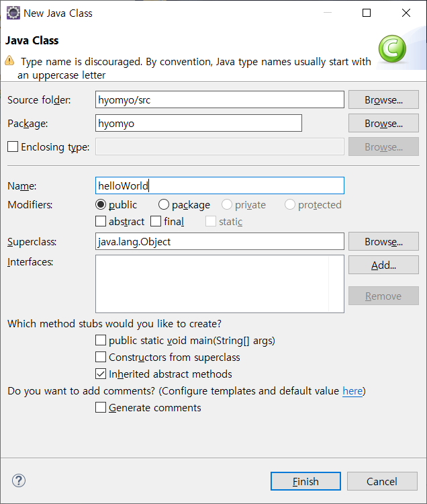This screenshot has height=504, width=427.
Task: Click the Name field containing helloWorld
Action: [x=220, y=185]
